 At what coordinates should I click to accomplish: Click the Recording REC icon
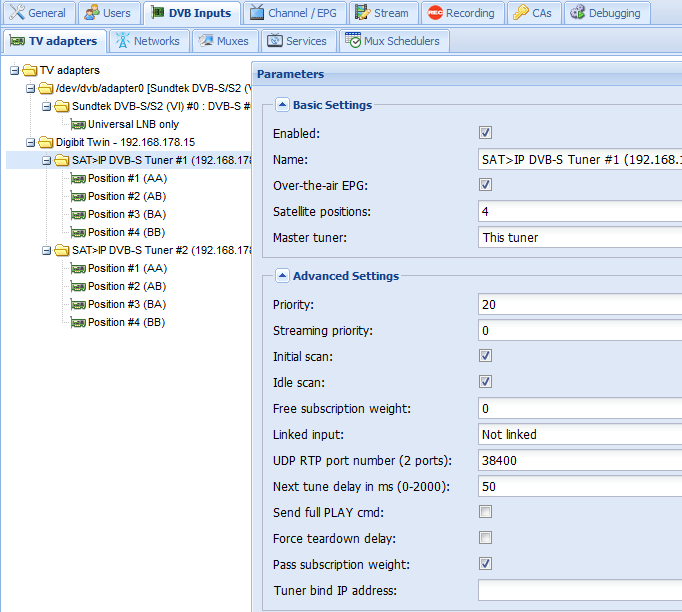tap(435, 13)
